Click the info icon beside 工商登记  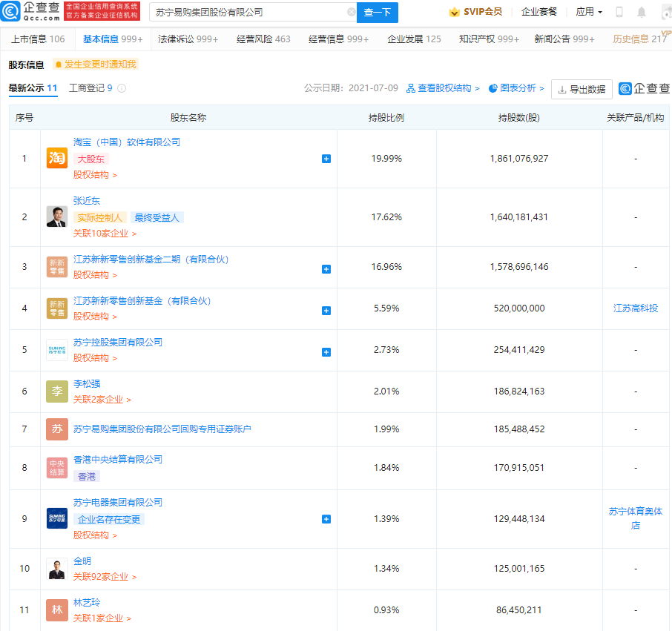122,88
